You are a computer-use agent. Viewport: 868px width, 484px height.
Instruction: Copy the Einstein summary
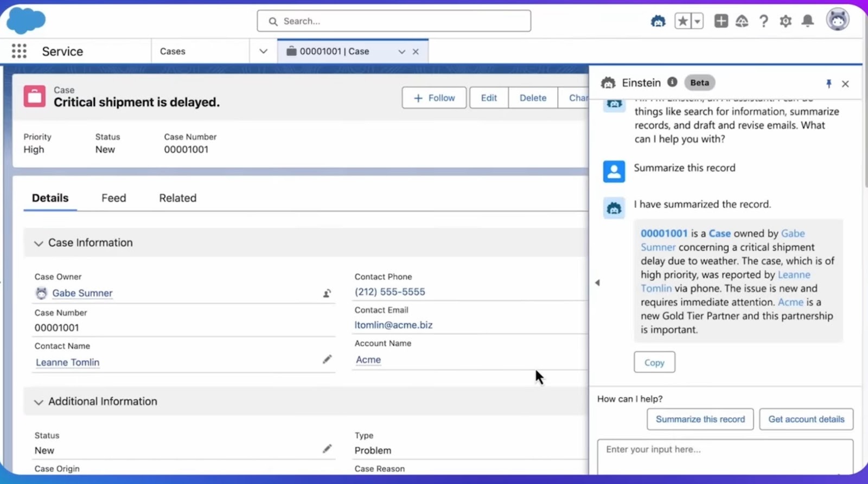pyautogui.click(x=654, y=362)
